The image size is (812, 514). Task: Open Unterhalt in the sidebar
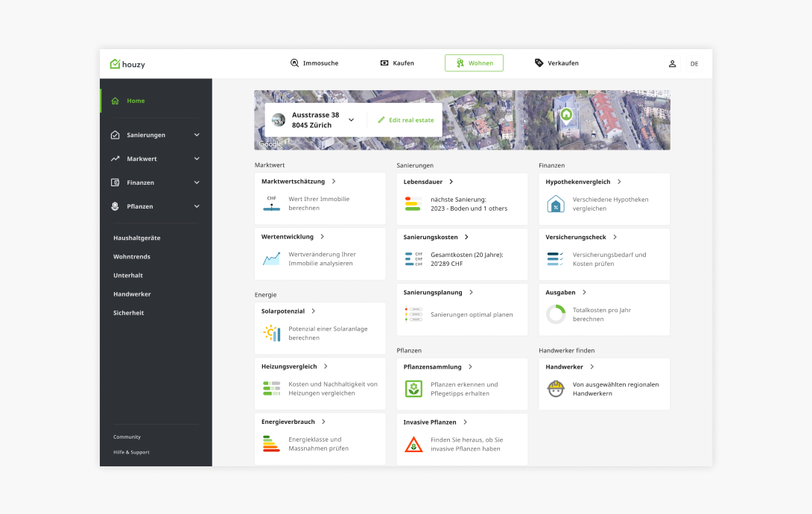tap(128, 276)
